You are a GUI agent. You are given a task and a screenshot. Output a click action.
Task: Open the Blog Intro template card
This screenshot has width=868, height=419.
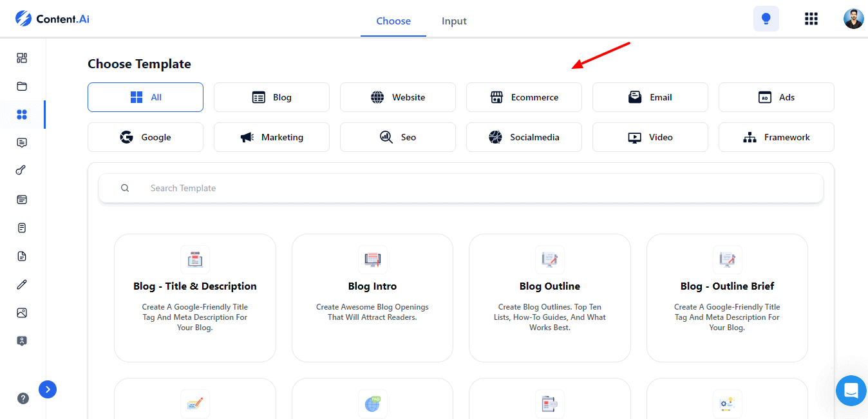[x=372, y=297]
